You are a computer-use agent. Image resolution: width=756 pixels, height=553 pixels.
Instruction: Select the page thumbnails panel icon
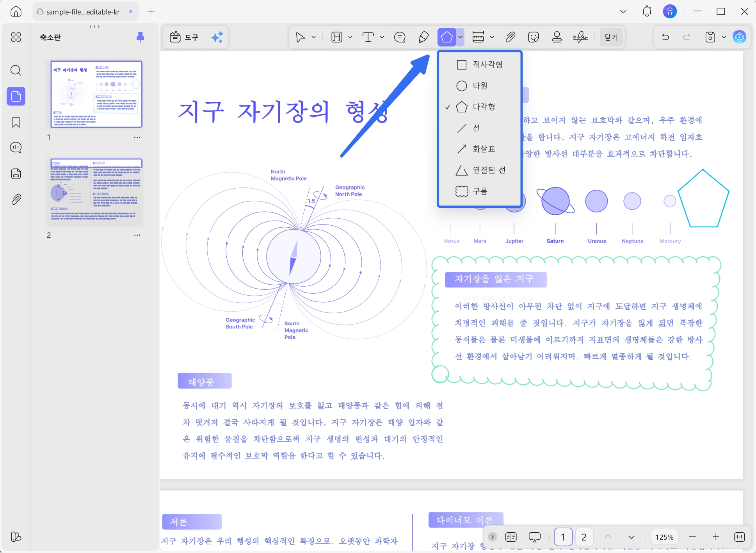tap(16, 96)
